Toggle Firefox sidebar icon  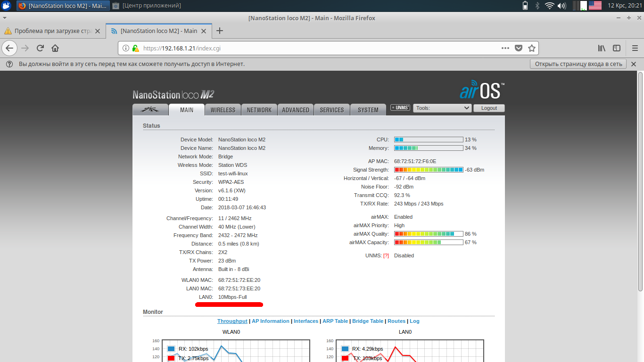click(617, 48)
